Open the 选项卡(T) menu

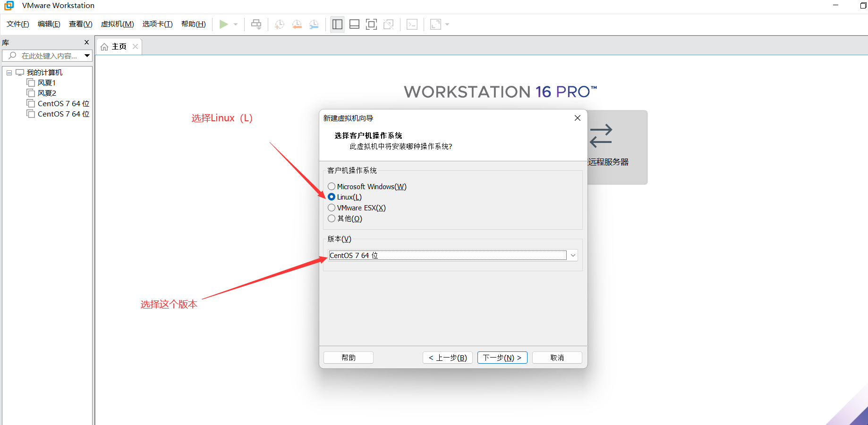[158, 24]
